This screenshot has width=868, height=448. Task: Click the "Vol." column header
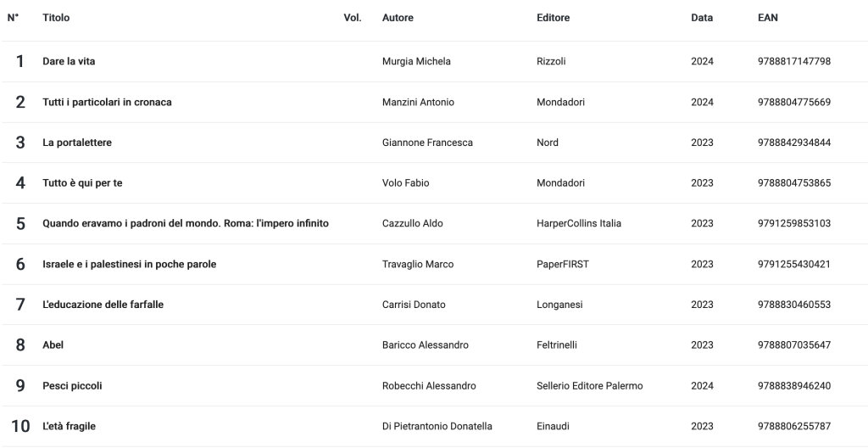[x=353, y=18]
